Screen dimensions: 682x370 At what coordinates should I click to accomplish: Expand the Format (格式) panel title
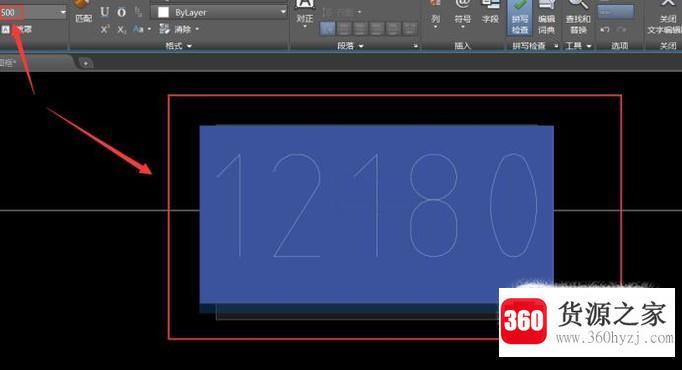(179, 46)
